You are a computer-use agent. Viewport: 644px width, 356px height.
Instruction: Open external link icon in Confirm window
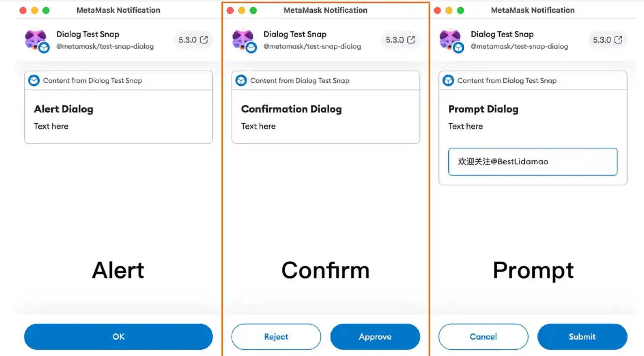pyautogui.click(x=411, y=40)
